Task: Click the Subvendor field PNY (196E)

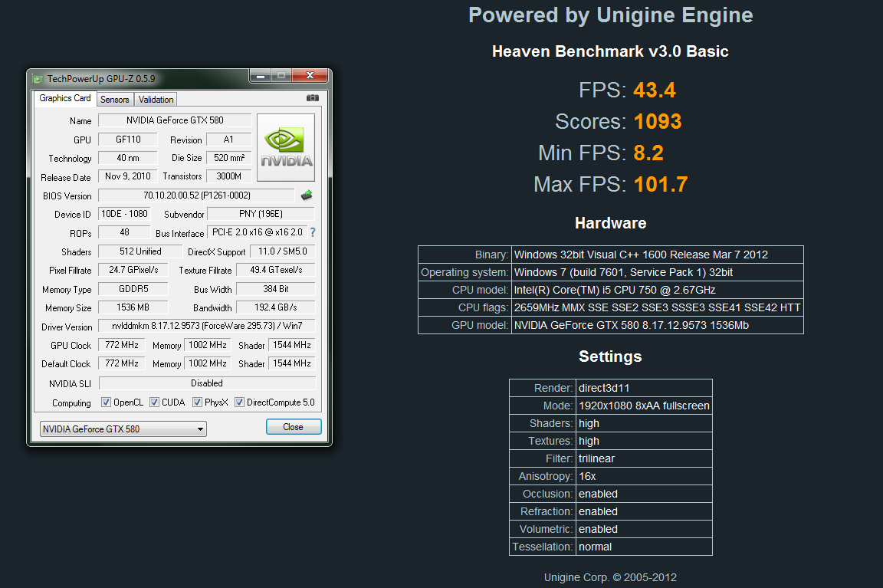Action: point(261,214)
